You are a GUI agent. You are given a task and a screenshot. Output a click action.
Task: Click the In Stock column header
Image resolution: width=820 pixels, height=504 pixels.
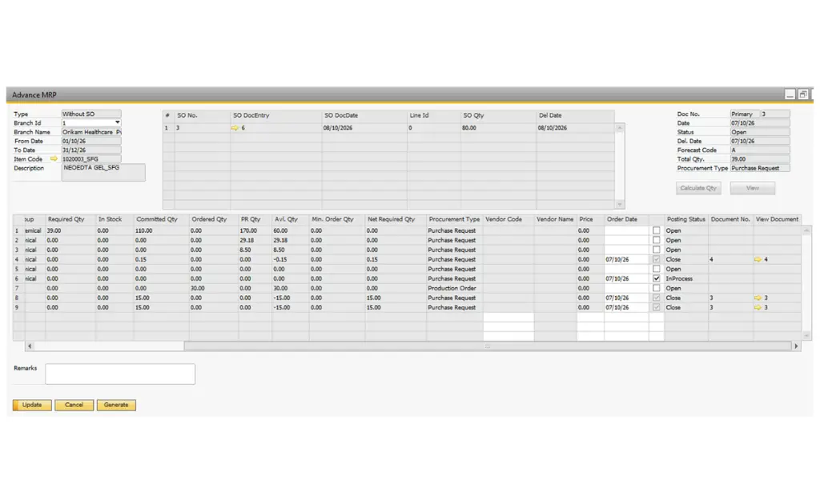(x=115, y=219)
